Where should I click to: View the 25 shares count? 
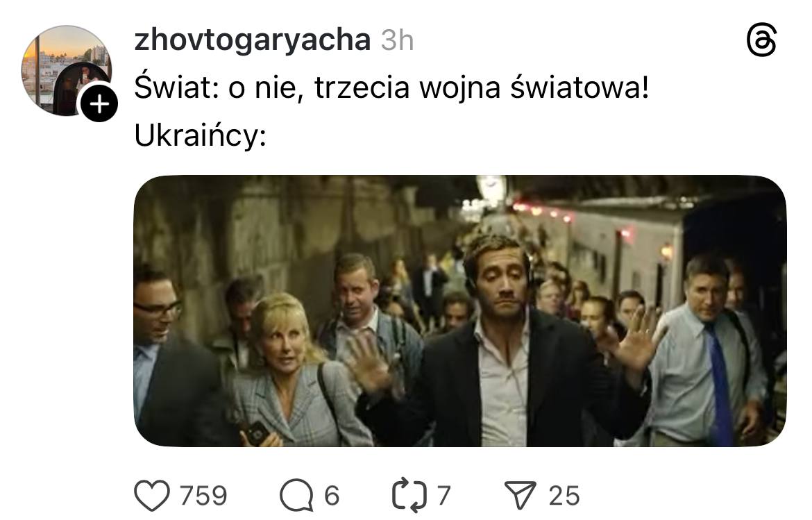click(x=564, y=496)
